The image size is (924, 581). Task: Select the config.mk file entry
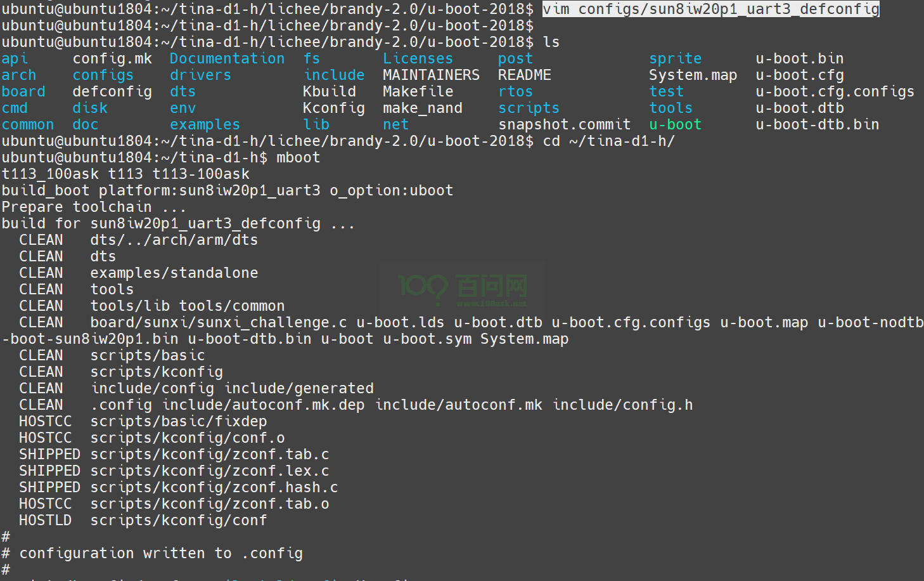(x=112, y=58)
